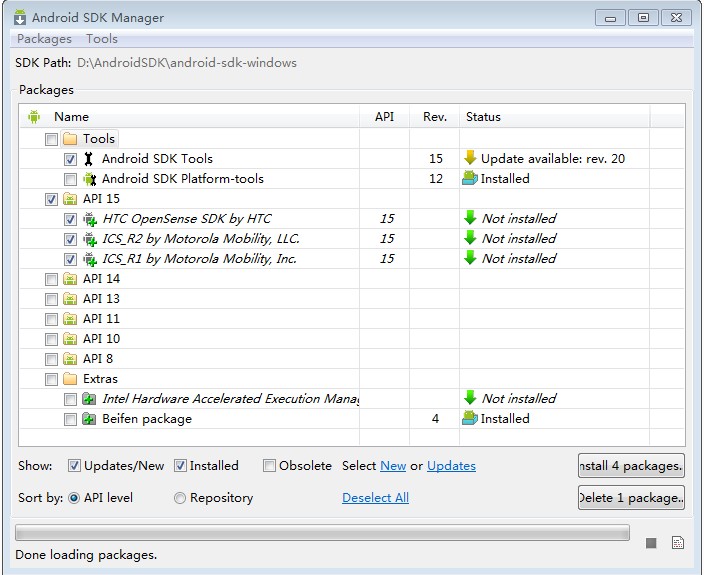Click the API 10 folder icon
704x575 pixels.
point(70,339)
